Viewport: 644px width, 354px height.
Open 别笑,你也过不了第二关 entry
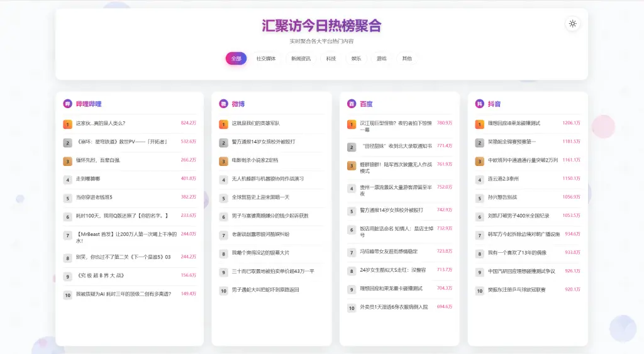[123, 257]
